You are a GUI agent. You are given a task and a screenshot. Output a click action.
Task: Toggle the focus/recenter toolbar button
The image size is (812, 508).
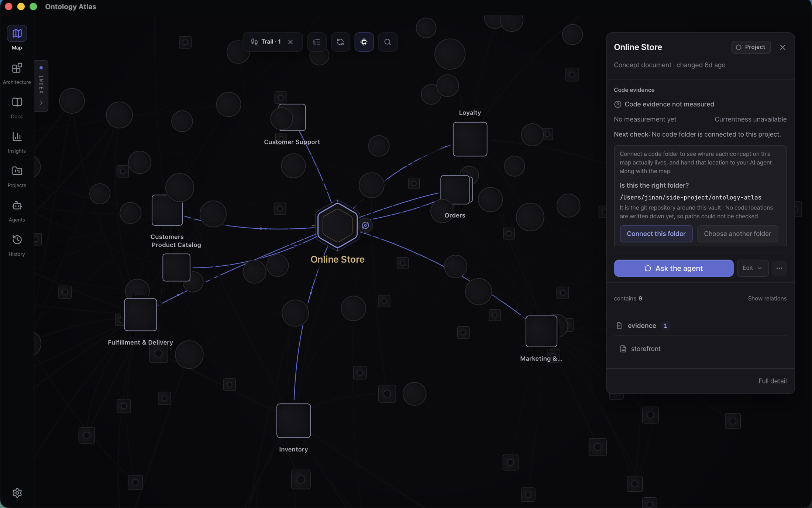364,42
